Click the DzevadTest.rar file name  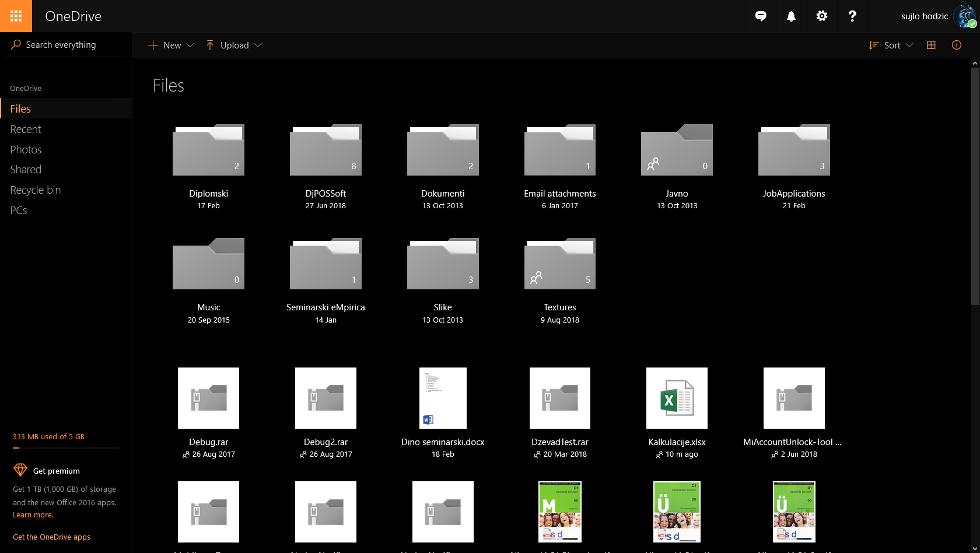(560, 442)
